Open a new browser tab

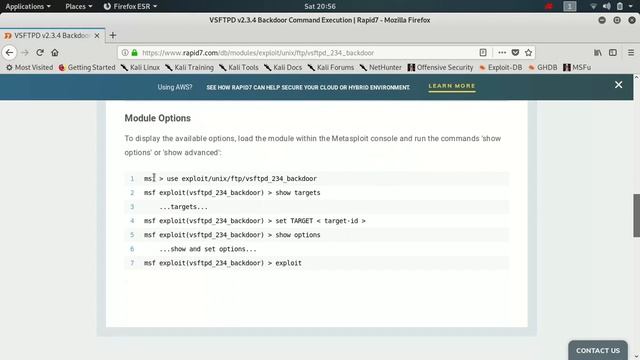click(x=113, y=36)
